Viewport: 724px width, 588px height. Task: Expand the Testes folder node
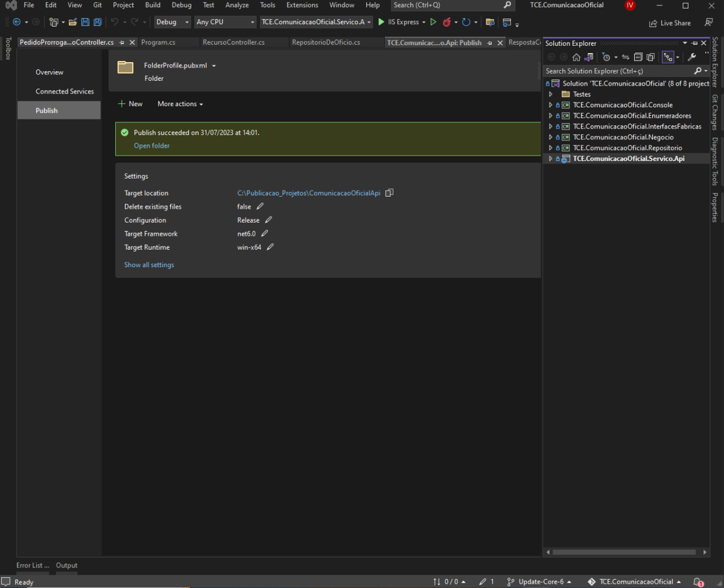point(550,94)
